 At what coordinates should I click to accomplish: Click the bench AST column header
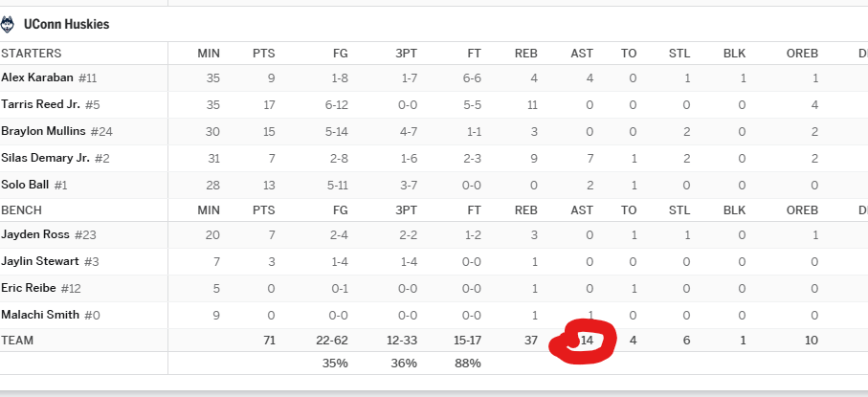(x=582, y=210)
